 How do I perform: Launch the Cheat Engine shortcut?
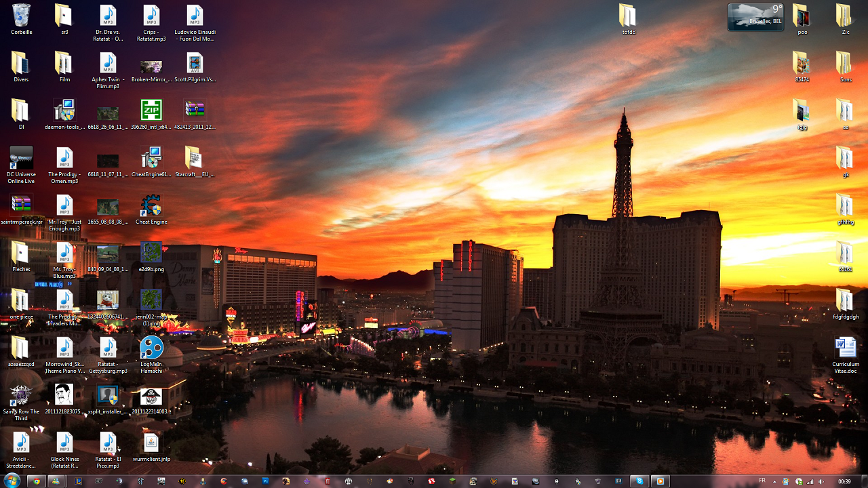(151, 209)
